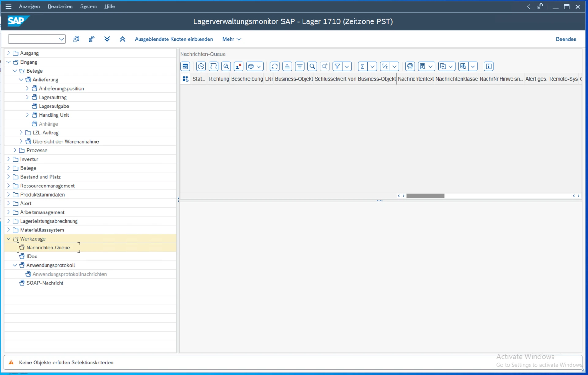
Task: Open the subtotals dropdown arrow
Action: tap(394, 66)
